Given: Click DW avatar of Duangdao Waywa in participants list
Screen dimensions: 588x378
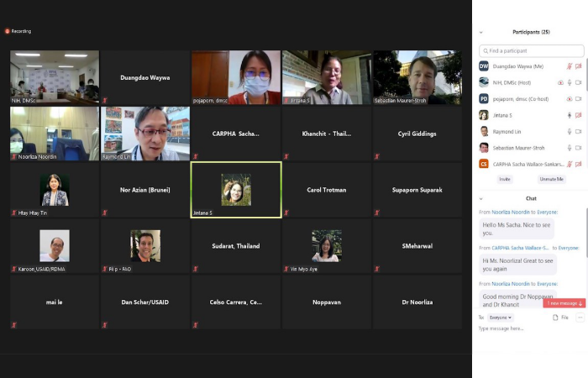Looking at the screenshot, I should [484, 66].
